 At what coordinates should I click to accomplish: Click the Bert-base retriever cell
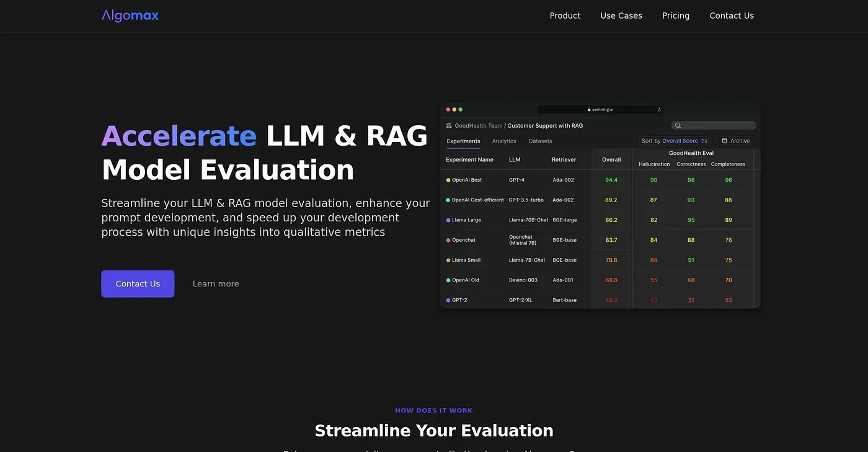(565, 300)
